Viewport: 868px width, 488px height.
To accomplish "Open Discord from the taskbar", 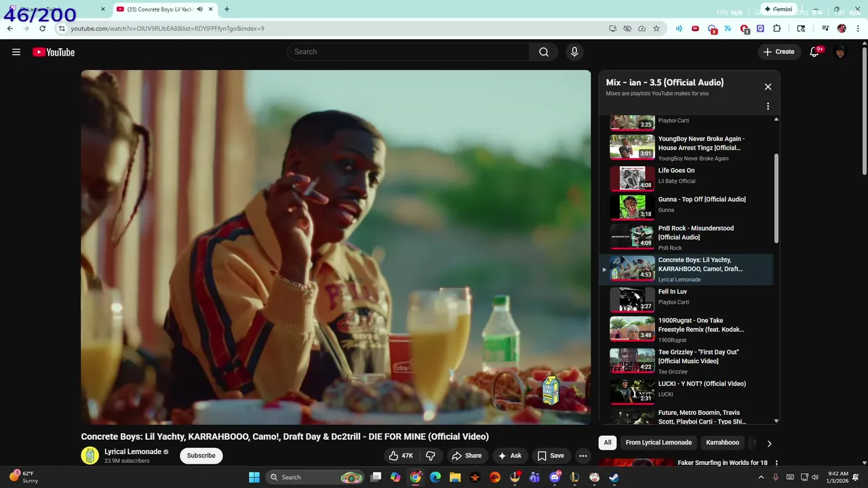I will point(555,477).
